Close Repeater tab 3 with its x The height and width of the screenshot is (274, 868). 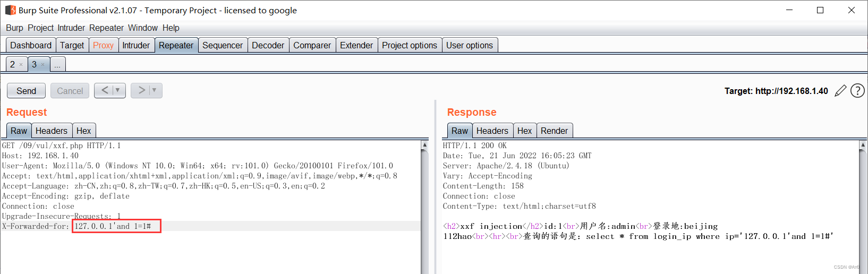(x=43, y=65)
